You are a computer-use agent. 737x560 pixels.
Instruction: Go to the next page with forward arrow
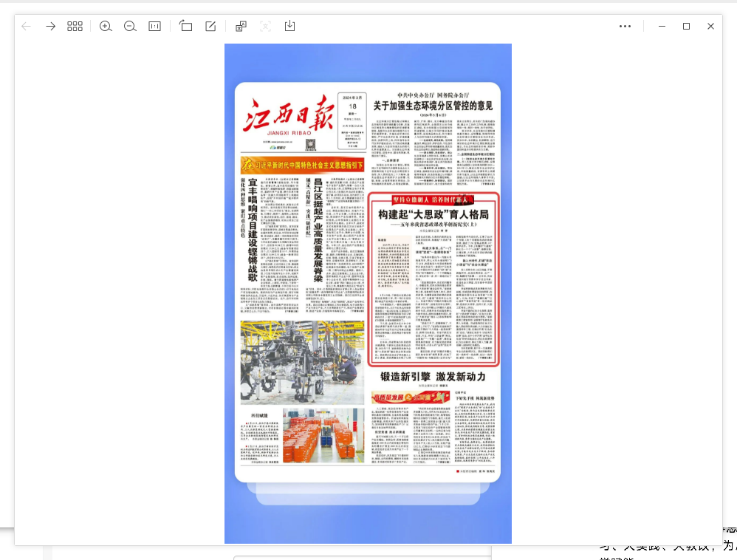click(50, 26)
